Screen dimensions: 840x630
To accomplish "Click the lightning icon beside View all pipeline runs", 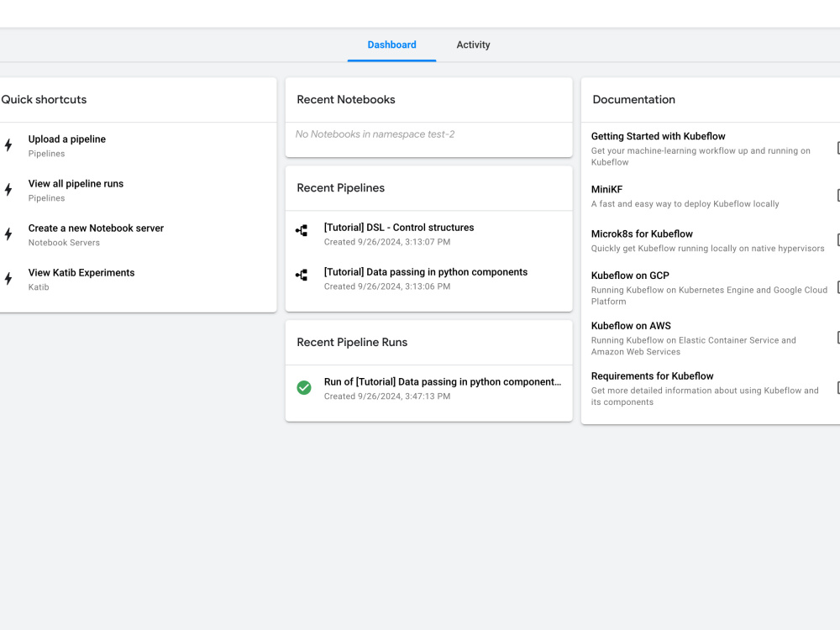I will [8, 190].
